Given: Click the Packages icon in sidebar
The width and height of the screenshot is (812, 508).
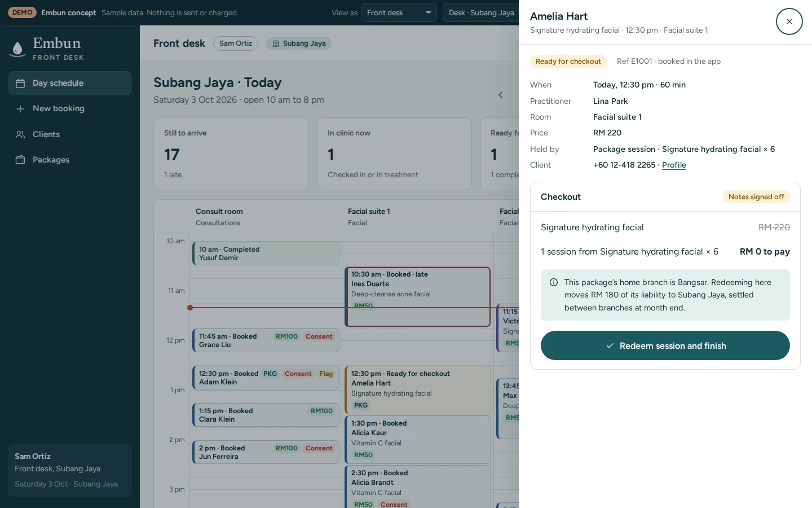Looking at the screenshot, I should [x=20, y=160].
